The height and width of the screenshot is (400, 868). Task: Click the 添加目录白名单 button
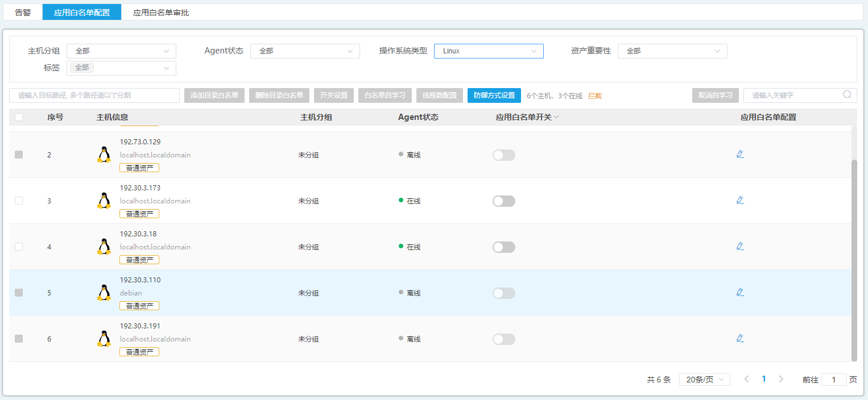coord(214,95)
